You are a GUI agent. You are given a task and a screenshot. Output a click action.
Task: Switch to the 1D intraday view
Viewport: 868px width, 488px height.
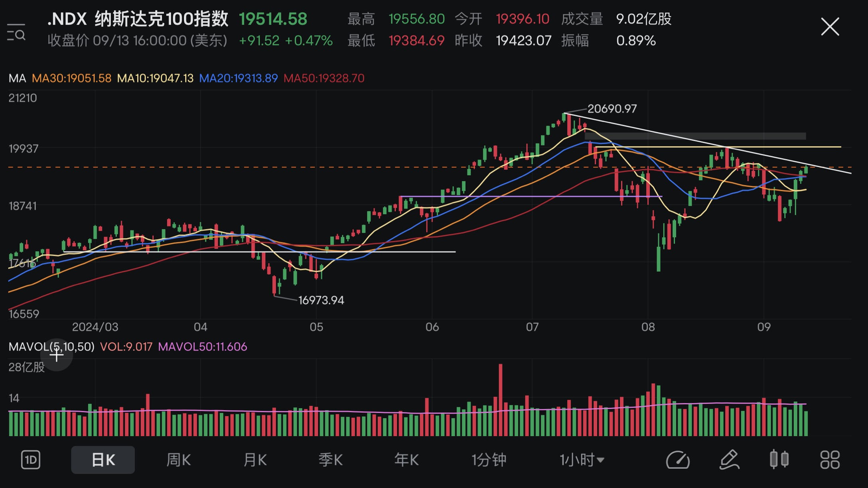[31, 460]
